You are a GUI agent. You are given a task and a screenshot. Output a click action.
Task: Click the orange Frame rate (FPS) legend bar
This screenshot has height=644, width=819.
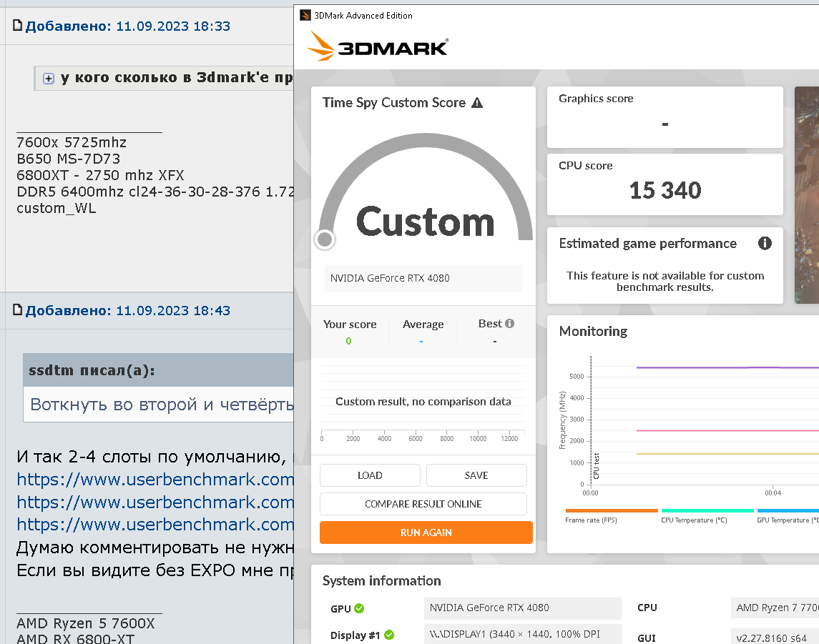tap(612, 510)
